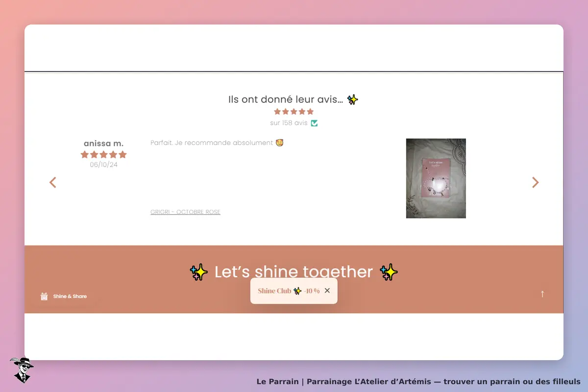588x392 pixels.
Task: Open the Shine Club -10 % offer
Action: click(x=289, y=291)
